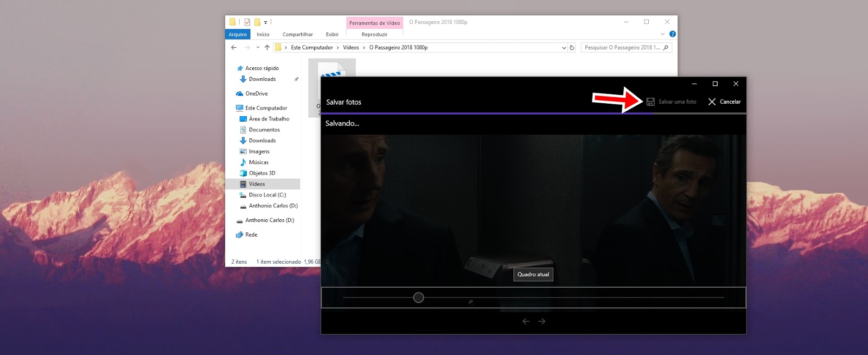This screenshot has height=355, width=868.
Task: Click the Salvar uma foto floppy icon
Action: coord(650,102)
